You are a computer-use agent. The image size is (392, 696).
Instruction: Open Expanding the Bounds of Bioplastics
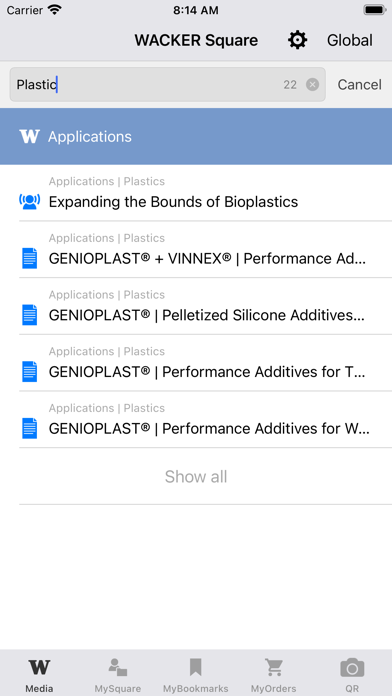206,193
